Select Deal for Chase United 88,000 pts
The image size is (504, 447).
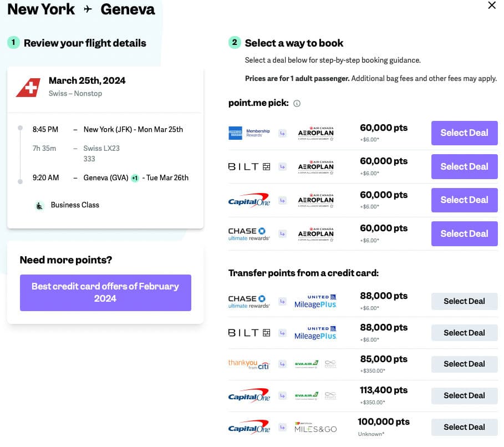tap(464, 301)
